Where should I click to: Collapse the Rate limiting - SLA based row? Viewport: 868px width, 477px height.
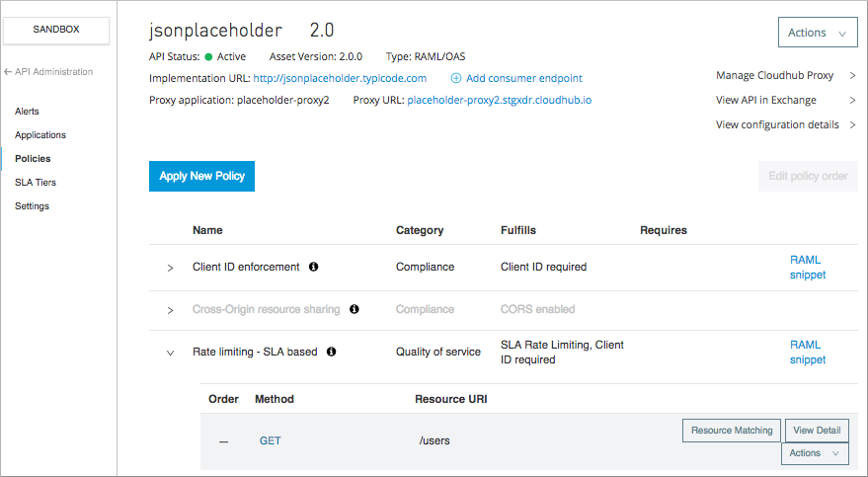click(x=170, y=353)
